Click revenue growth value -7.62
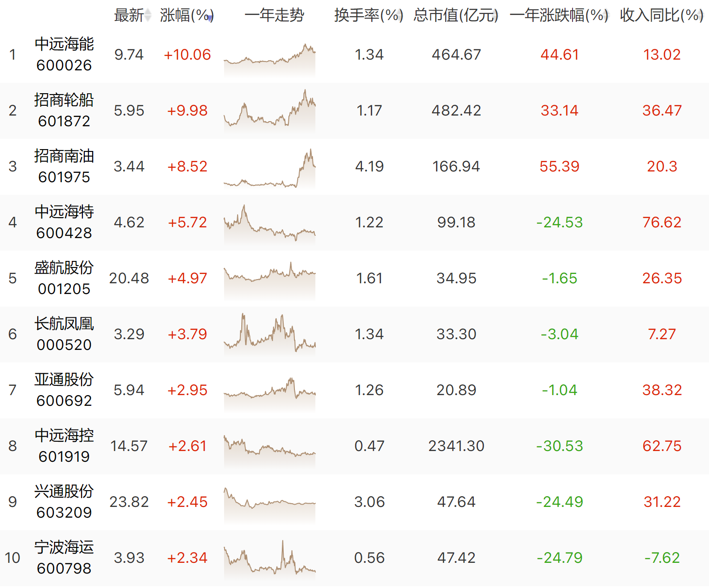Image resolution: width=709 pixels, height=588 pixels. 661,558
